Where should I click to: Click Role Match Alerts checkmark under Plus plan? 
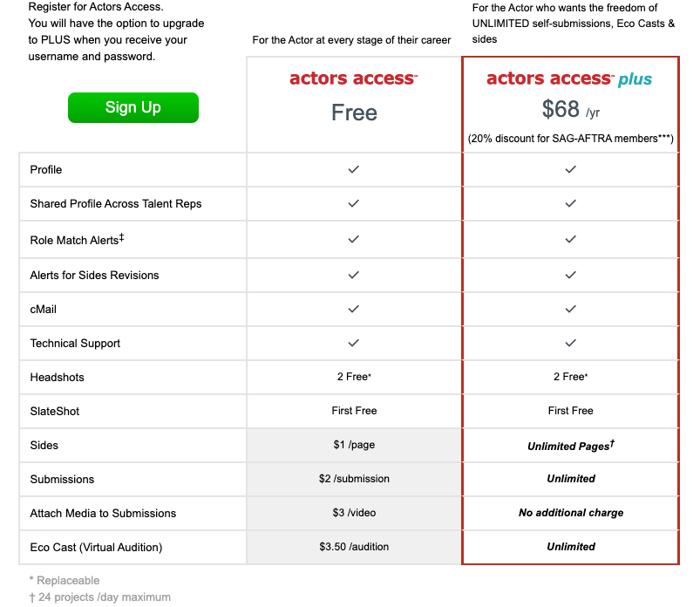click(x=570, y=240)
